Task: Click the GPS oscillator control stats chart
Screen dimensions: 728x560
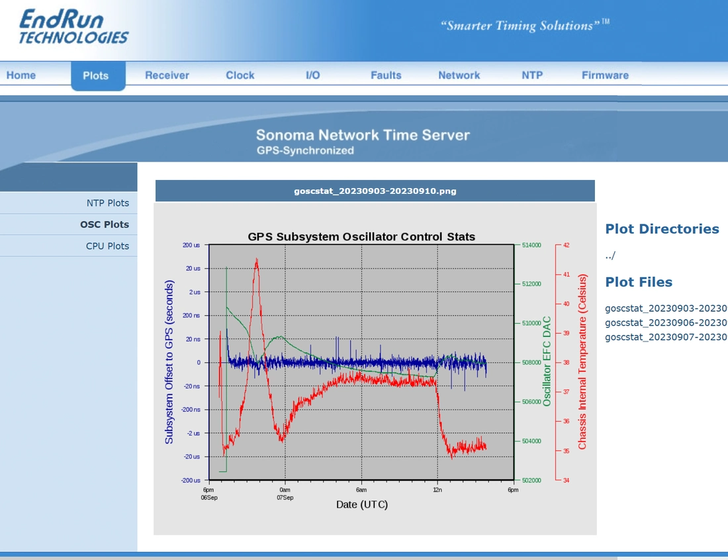Action: click(375, 369)
